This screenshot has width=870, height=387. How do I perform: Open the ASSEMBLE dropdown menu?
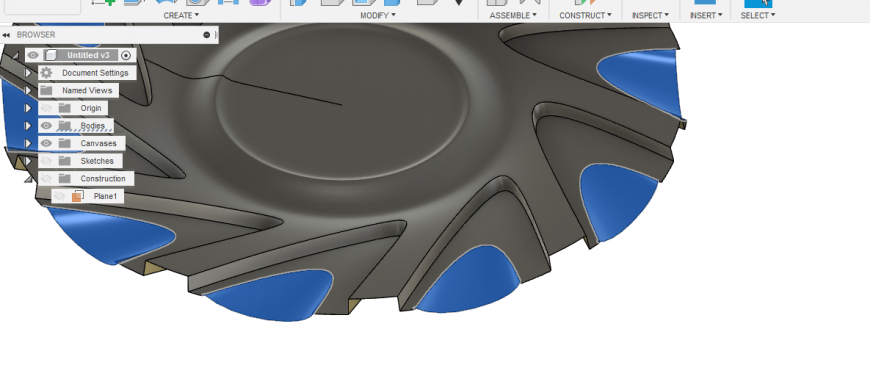click(x=513, y=16)
